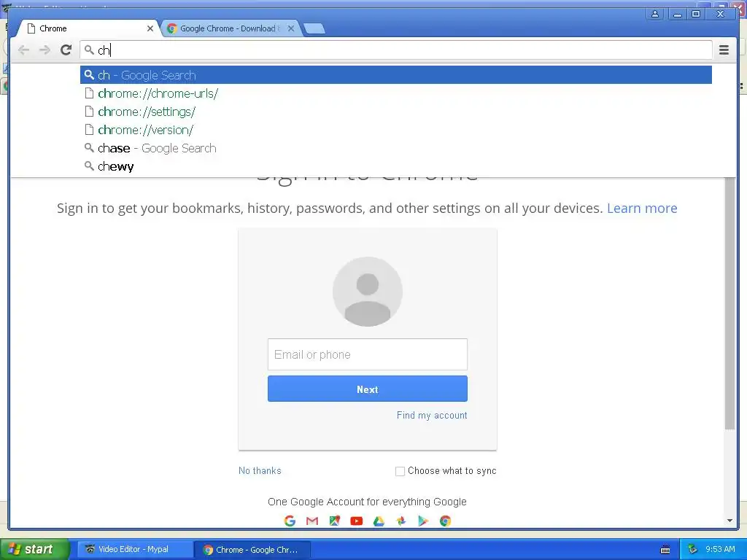This screenshot has height=560, width=747.
Task: Click the Google Play service icon
Action: [423, 521]
